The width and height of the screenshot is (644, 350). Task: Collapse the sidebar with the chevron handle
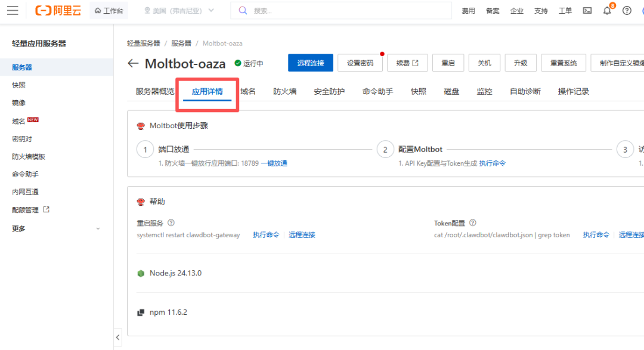[x=118, y=337]
